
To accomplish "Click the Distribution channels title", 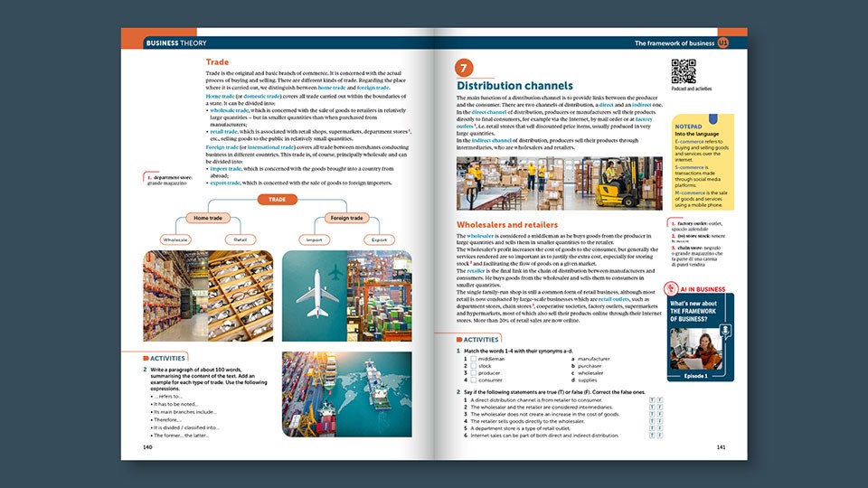I will tap(514, 86).
